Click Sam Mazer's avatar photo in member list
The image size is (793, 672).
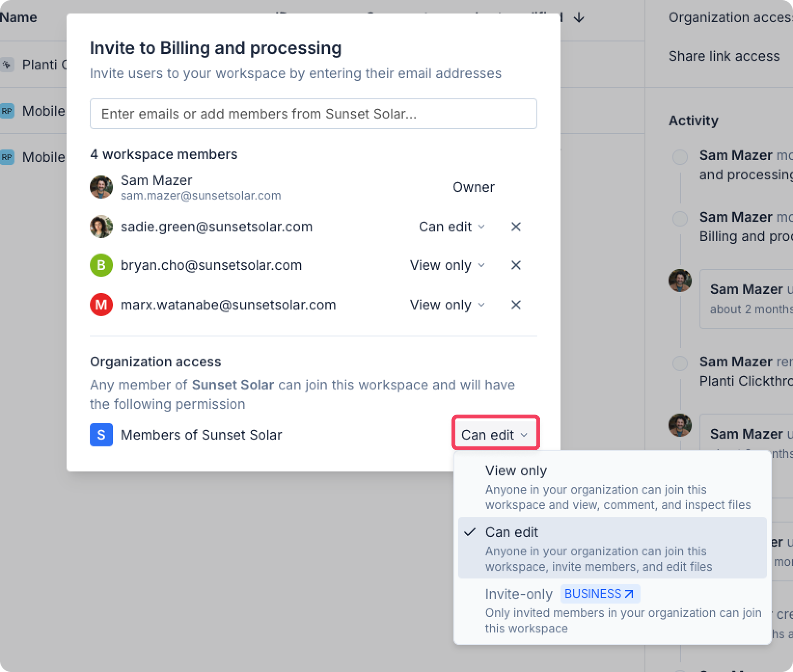point(101,187)
